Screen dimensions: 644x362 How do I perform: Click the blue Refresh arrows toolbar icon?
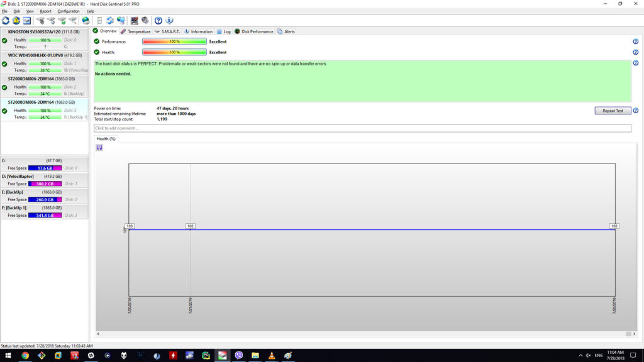6,21
